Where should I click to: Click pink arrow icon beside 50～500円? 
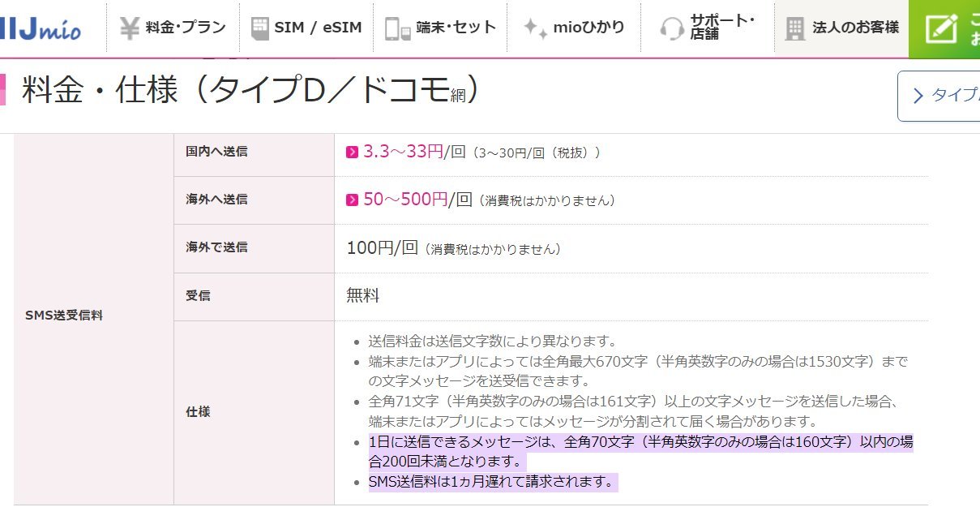click(x=352, y=200)
